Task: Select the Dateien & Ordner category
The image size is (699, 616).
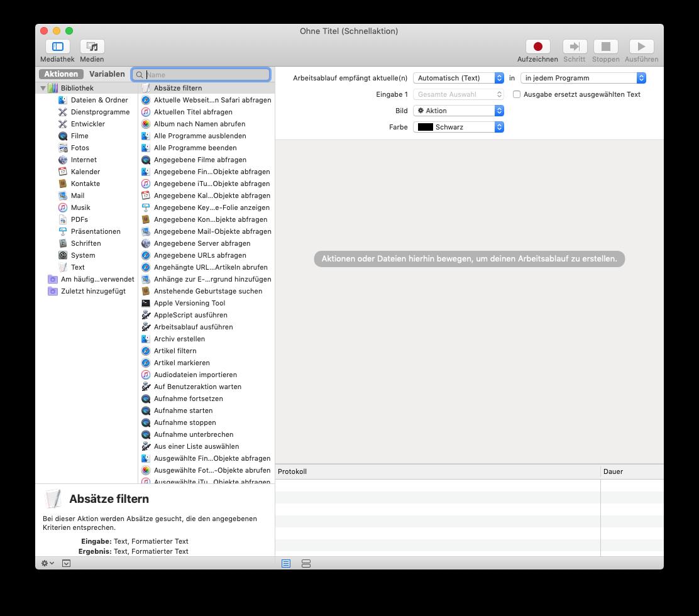Action: click(x=93, y=100)
